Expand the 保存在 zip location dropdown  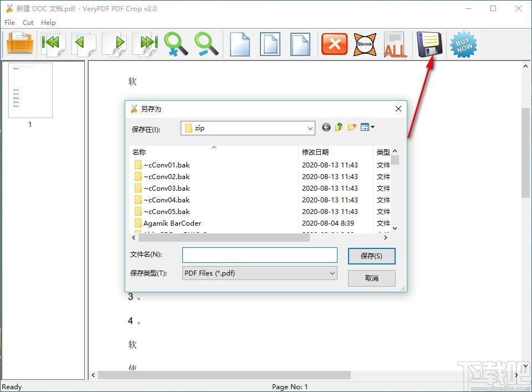(310, 128)
